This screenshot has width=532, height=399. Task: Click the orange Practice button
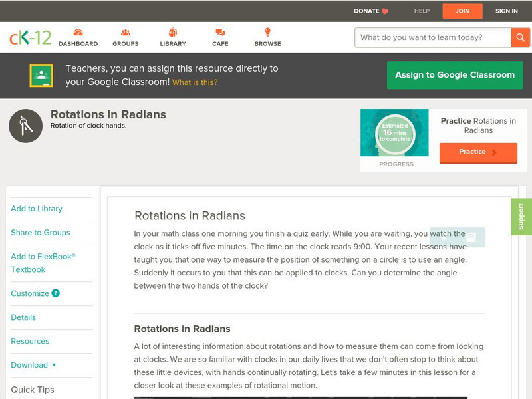click(x=477, y=152)
